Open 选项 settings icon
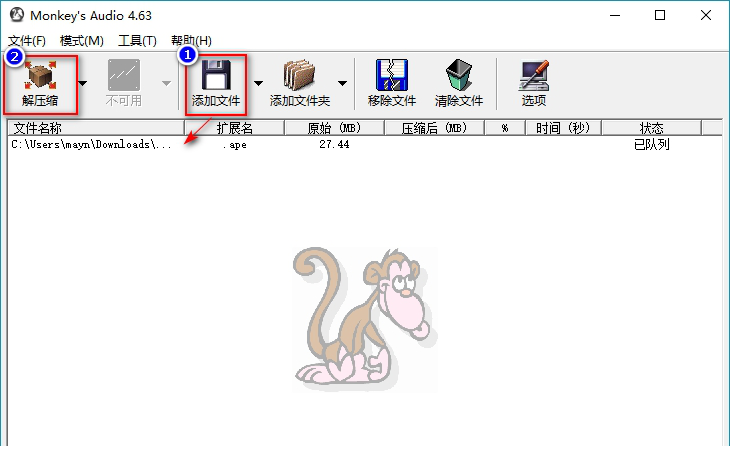This screenshot has width=730, height=463. tap(534, 75)
